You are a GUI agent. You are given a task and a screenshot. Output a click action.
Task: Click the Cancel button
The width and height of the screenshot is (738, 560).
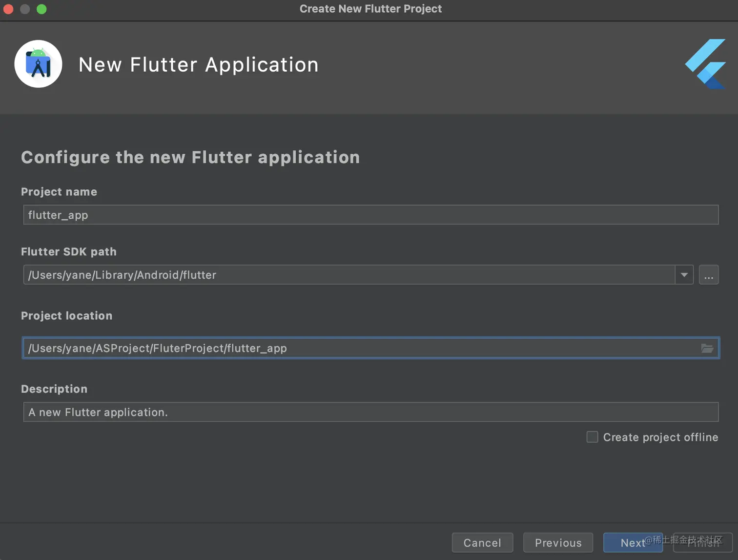coord(482,542)
